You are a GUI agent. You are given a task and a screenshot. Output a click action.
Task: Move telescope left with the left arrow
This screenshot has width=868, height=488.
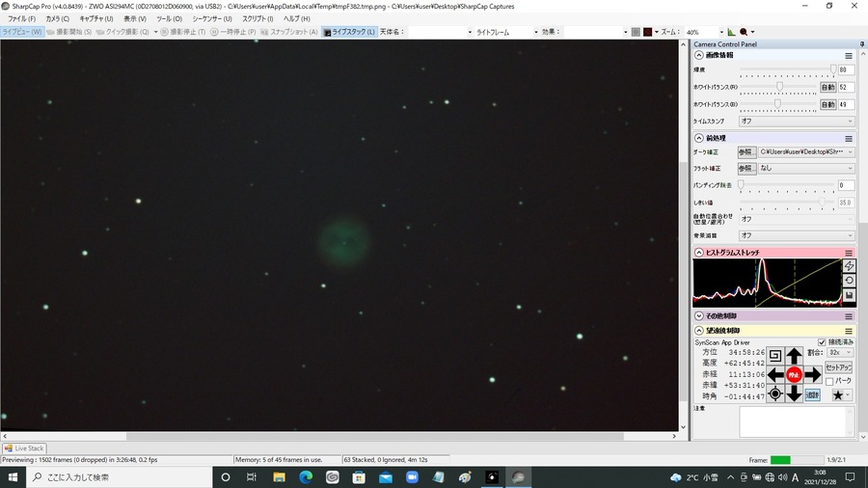(775, 374)
